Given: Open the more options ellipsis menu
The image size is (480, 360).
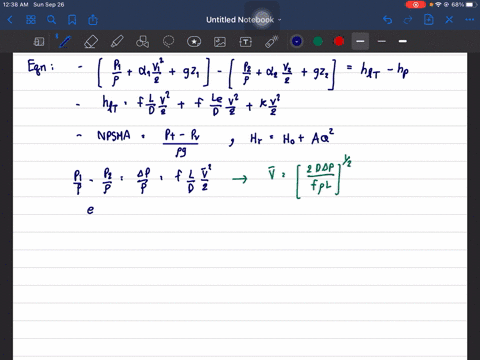Looking at the screenshot, I should point(470,20).
